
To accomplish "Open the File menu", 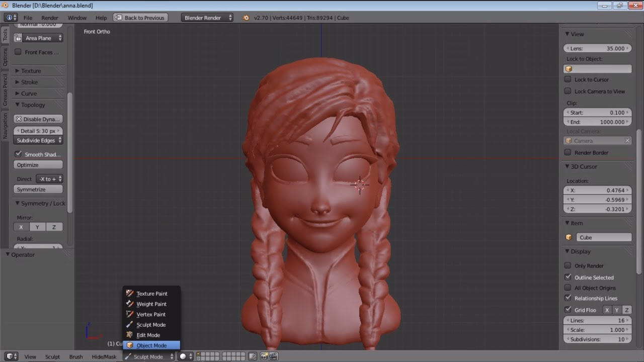I will (28, 18).
